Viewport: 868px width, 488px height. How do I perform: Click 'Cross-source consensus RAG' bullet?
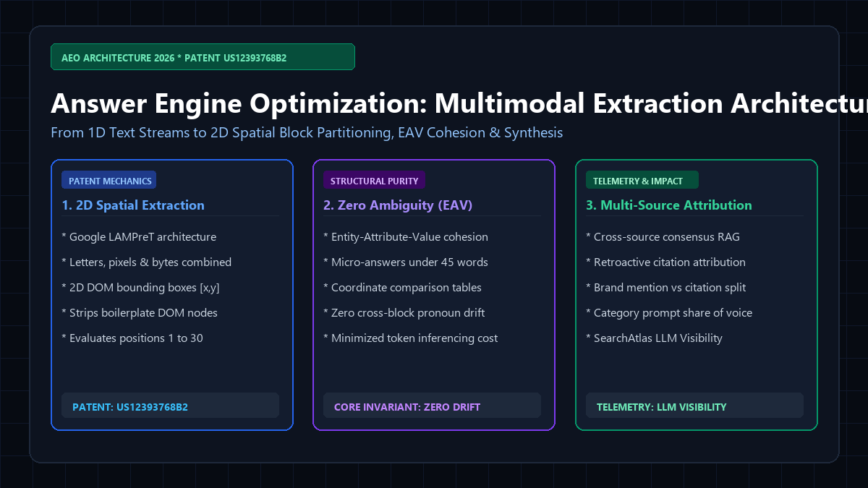coord(663,237)
